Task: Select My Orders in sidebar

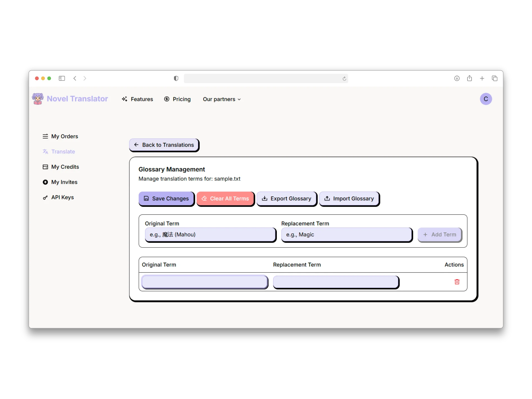Action: tap(60, 136)
